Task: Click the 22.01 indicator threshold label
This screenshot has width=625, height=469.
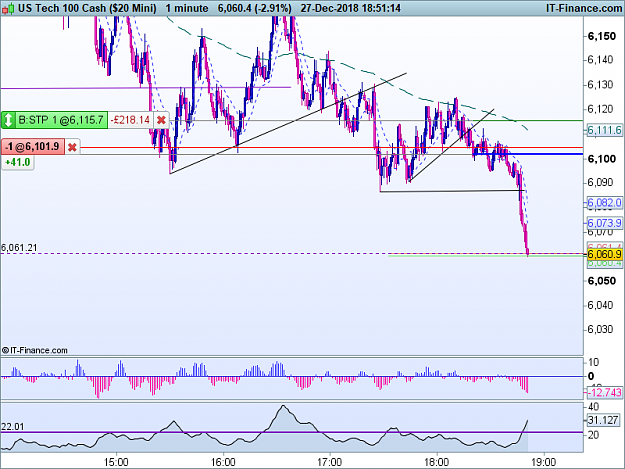Action: pos(12,427)
